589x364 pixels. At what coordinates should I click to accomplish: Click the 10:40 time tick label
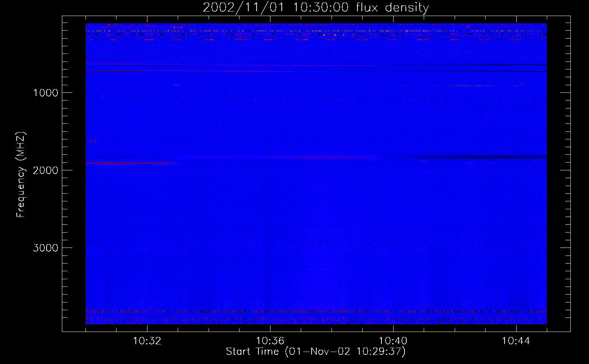(x=393, y=341)
